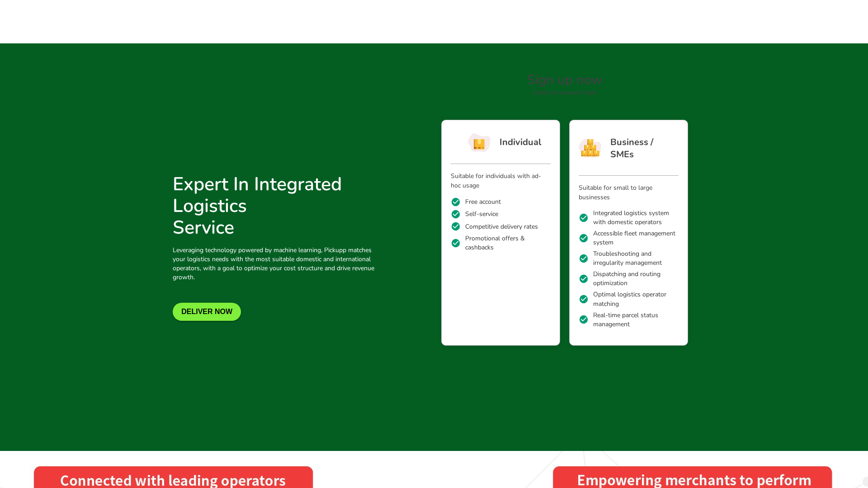This screenshot has height=488, width=868.
Task: Click the 'Self-service' feature text
Action: point(481,214)
